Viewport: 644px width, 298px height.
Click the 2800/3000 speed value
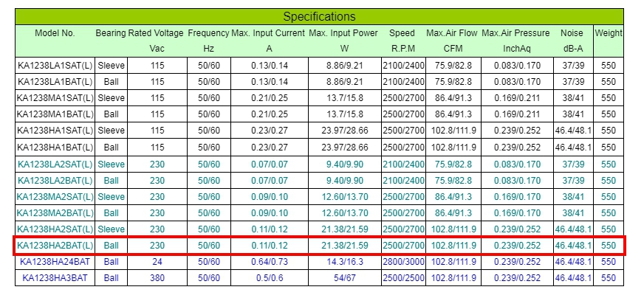coord(402,261)
